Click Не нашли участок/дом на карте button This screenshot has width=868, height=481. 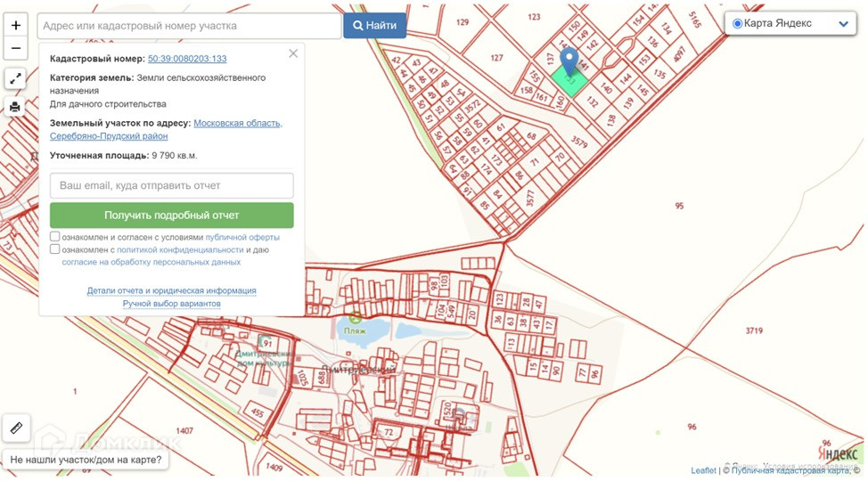coord(86,461)
